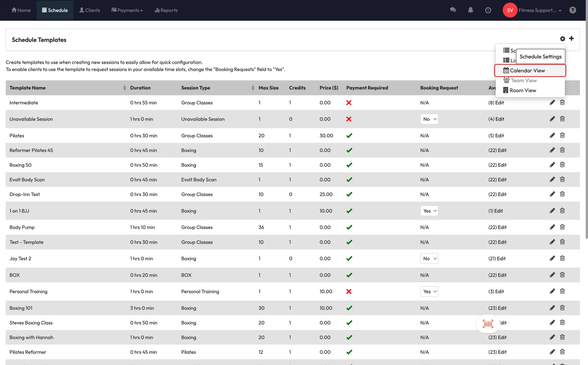Image resolution: width=588 pixels, height=365 pixels.
Task: Open the Payments dropdown in navbar
Action: (127, 10)
